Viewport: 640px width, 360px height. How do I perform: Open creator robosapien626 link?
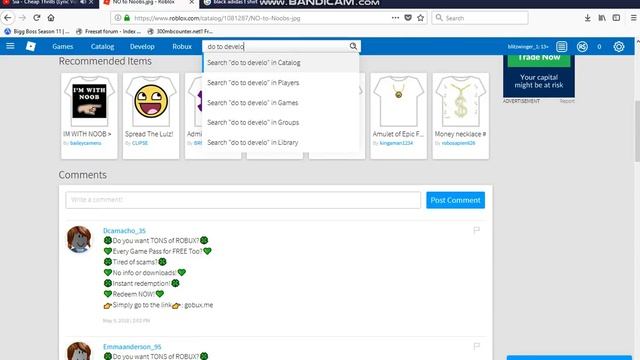click(x=458, y=143)
